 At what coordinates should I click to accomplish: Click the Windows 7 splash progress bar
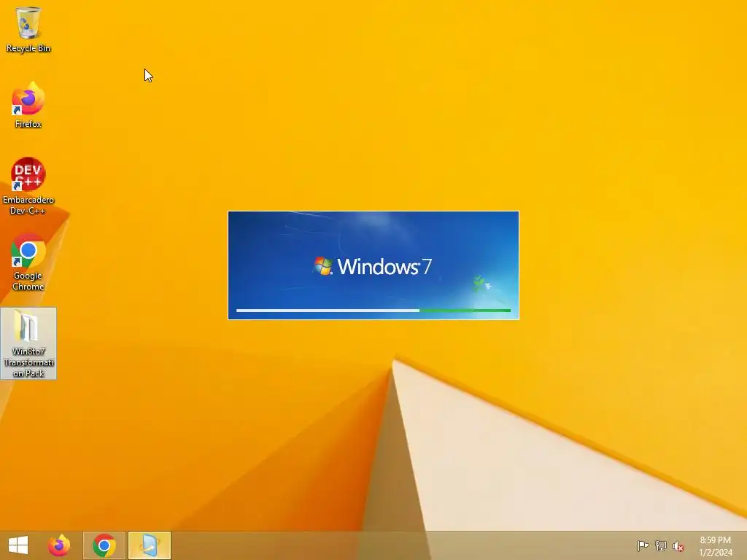click(x=373, y=311)
